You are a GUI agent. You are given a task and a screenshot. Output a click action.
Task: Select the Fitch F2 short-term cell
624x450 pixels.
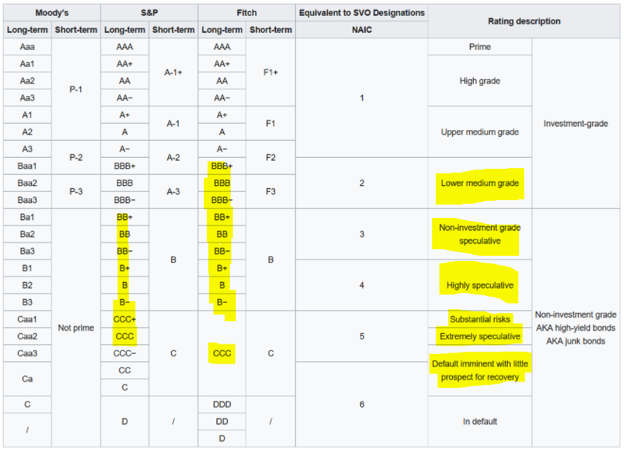(271, 158)
